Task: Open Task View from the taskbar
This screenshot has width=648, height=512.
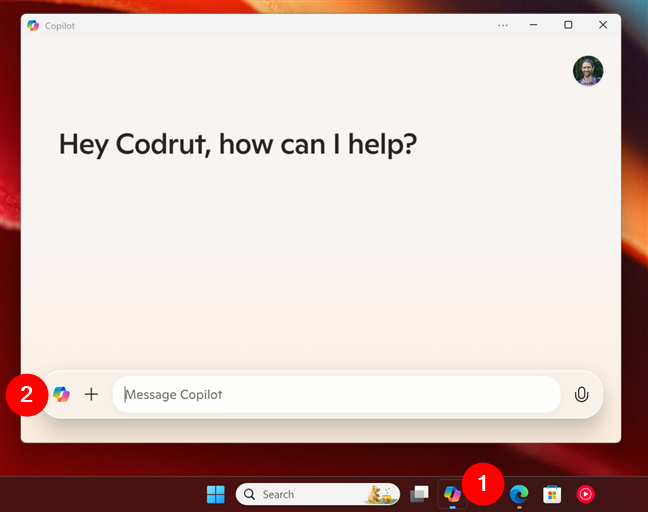Action: [419, 494]
